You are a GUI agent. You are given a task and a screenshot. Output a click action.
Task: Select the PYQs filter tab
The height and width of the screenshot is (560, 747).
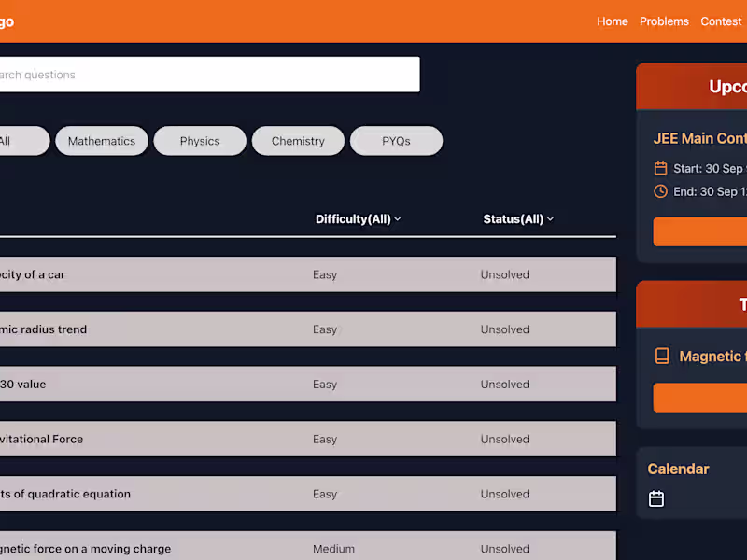pos(396,141)
